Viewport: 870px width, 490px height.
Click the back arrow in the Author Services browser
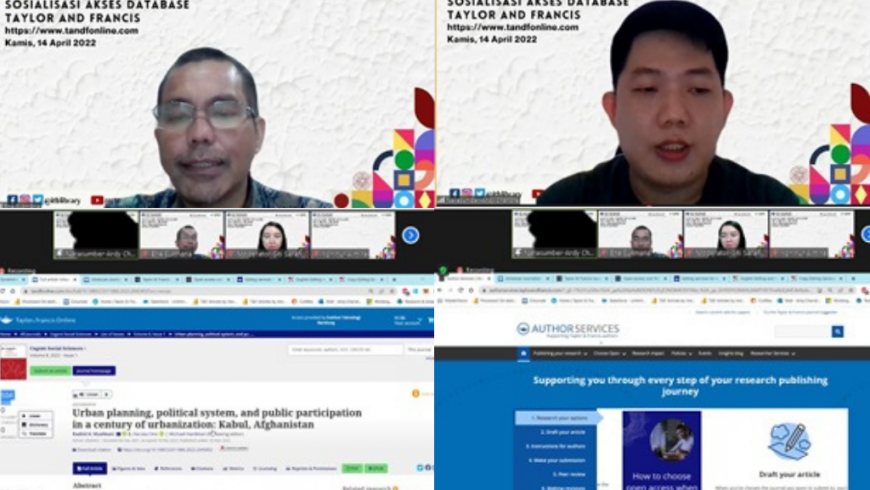coord(441,290)
